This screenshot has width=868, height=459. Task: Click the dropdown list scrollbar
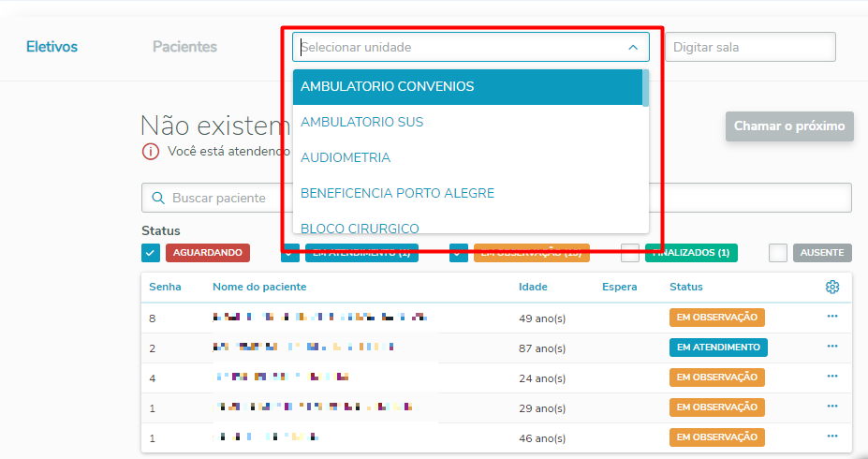point(645,88)
